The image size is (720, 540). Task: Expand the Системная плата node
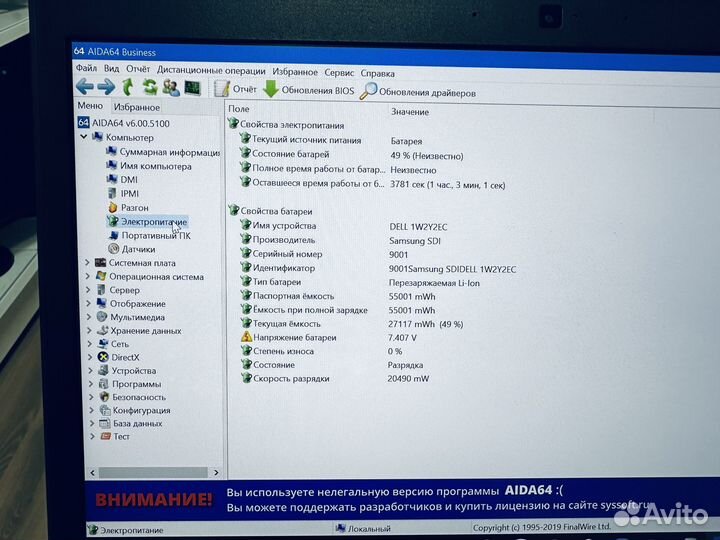pos(87,263)
